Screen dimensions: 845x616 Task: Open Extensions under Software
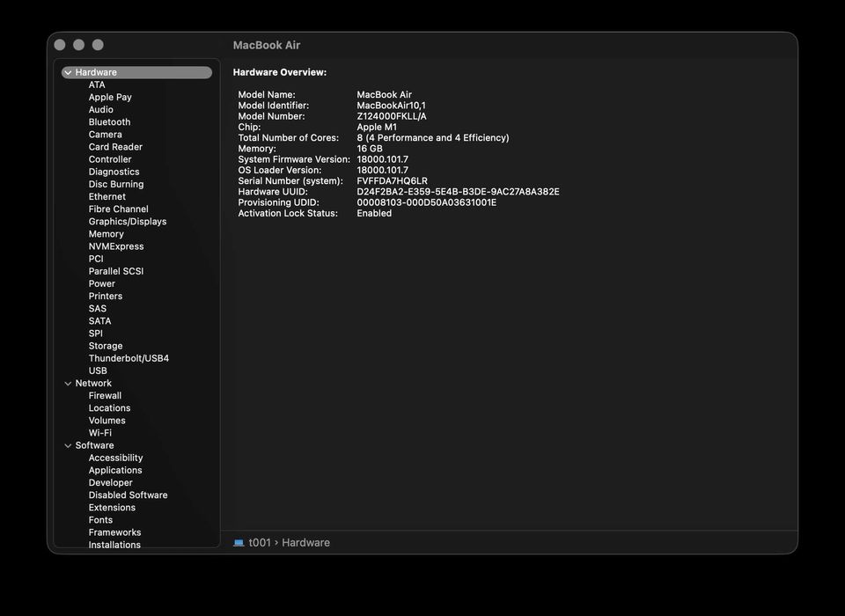[x=112, y=508]
